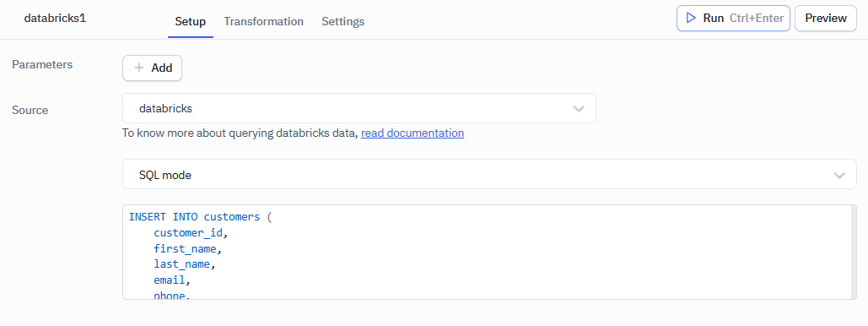The image size is (868, 326).
Task: Click the SQL editor vertical scrollbar
Action: [x=854, y=253]
